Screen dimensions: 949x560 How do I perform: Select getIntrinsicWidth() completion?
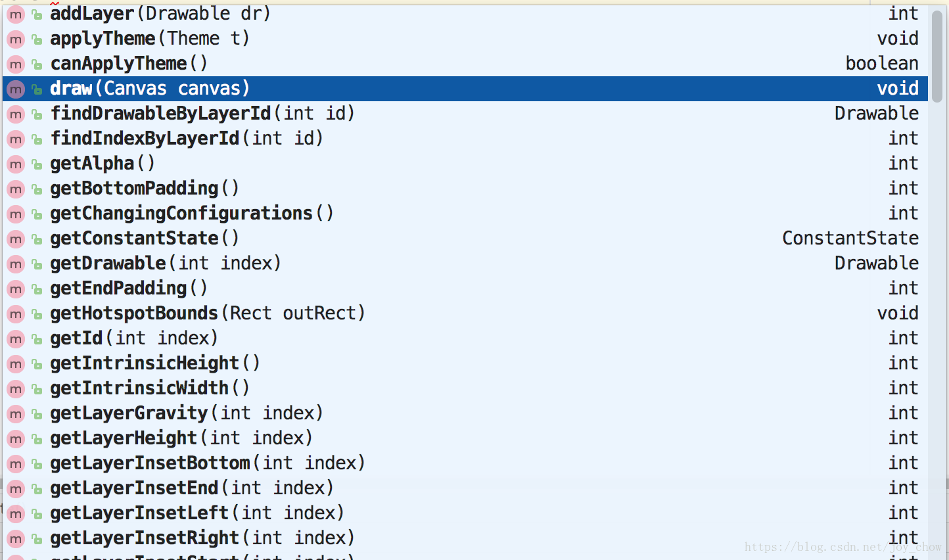[x=465, y=388]
